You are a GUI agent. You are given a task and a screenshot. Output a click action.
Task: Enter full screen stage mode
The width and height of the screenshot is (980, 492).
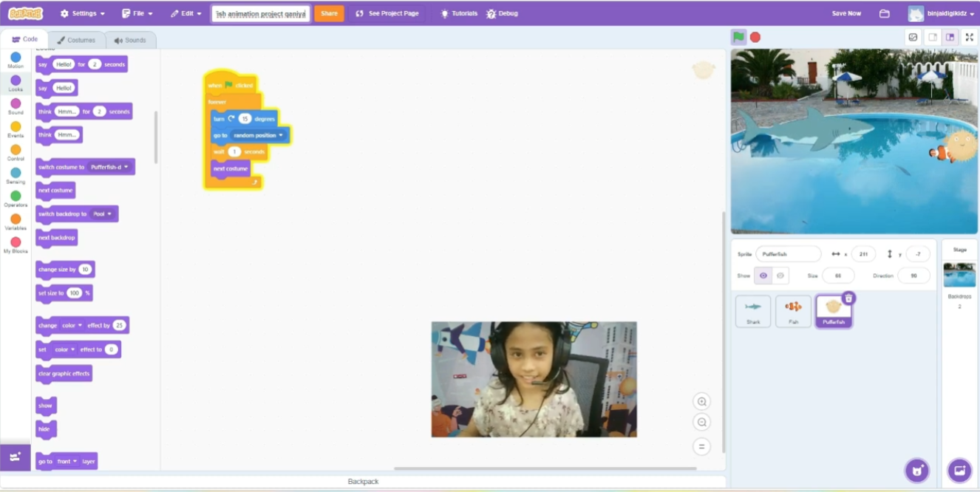click(969, 37)
